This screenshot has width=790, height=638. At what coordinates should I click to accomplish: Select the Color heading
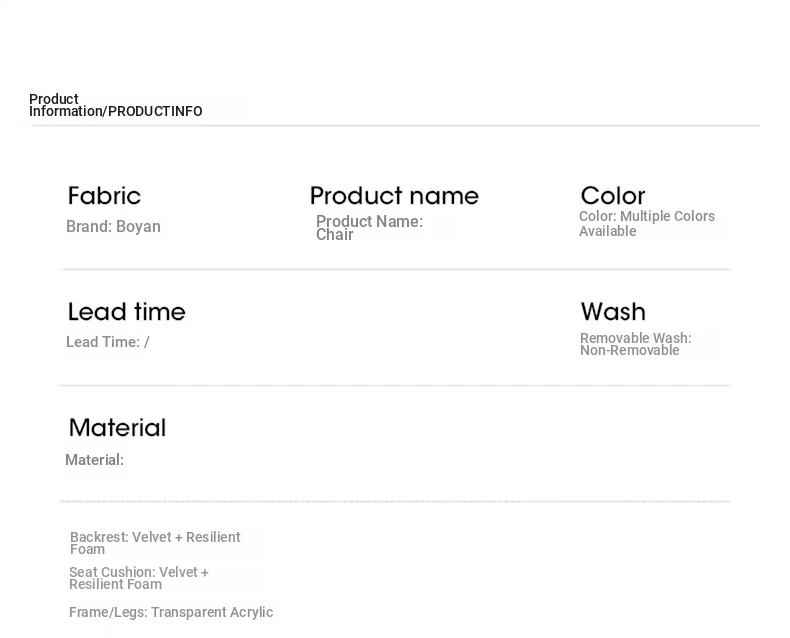pos(613,196)
